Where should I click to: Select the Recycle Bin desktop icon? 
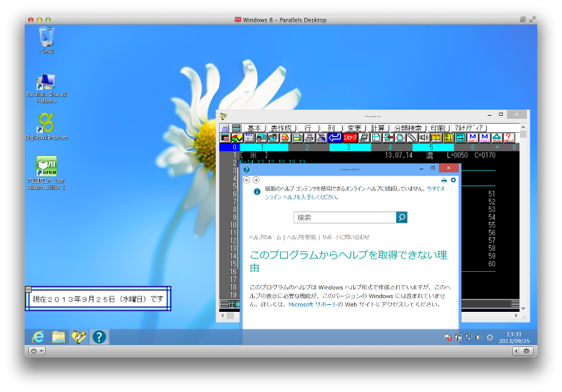[x=46, y=40]
